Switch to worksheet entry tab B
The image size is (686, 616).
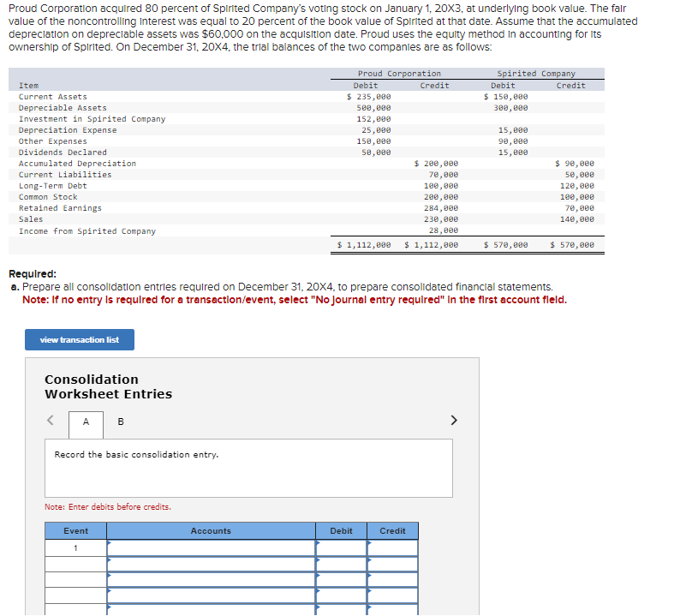click(x=120, y=422)
